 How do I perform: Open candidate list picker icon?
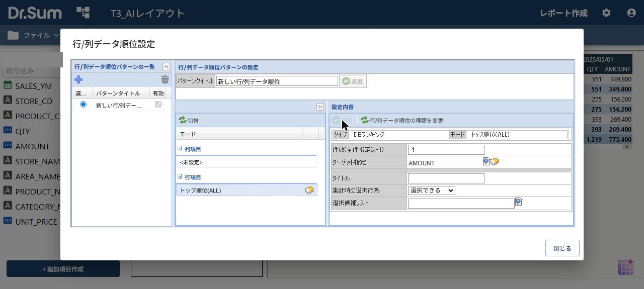coord(519,202)
